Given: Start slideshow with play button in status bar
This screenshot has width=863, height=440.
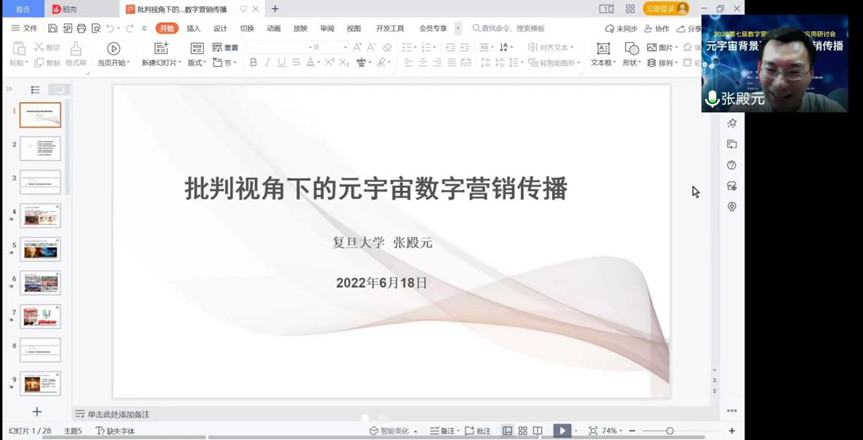Looking at the screenshot, I should click(x=562, y=431).
